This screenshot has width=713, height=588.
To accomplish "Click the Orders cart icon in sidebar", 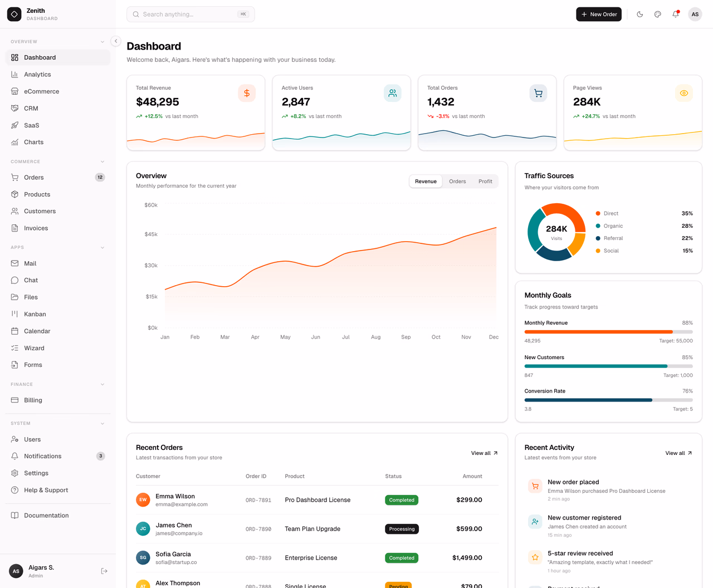I will [15, 178].
